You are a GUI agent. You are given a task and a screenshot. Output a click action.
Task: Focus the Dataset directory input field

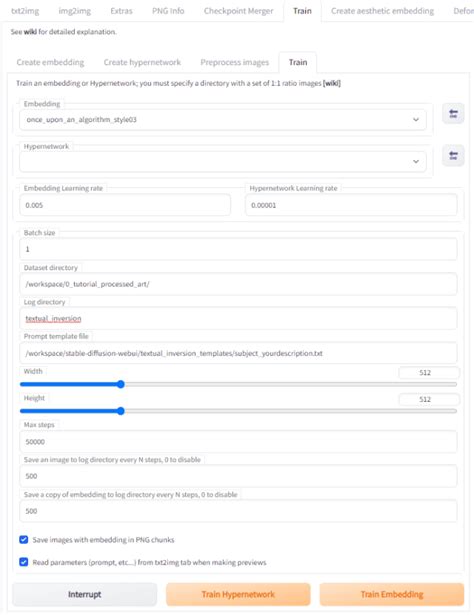(238, 284)
